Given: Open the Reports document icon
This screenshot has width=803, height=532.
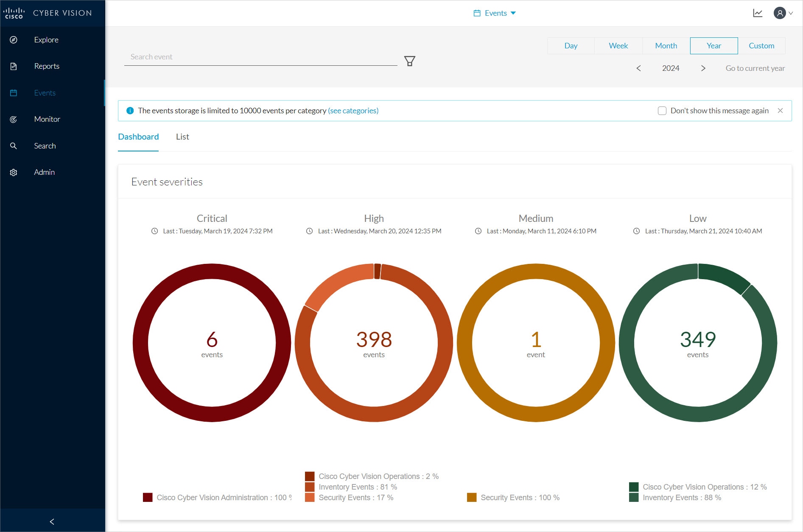Looking at the screenshot, I should point(14,66).
